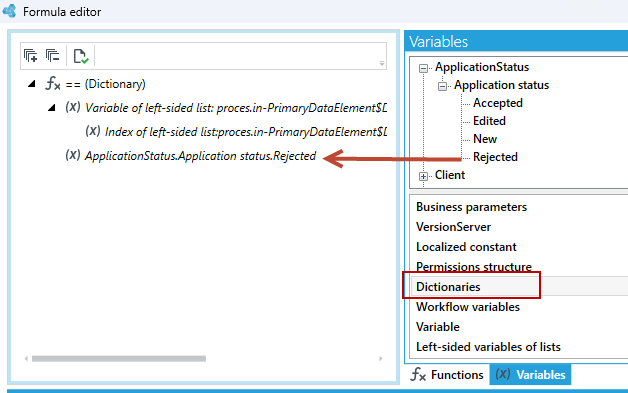Collapse the == (Dictionary) formula node
This screenshot has height=393, width=628.
point(32,84)
